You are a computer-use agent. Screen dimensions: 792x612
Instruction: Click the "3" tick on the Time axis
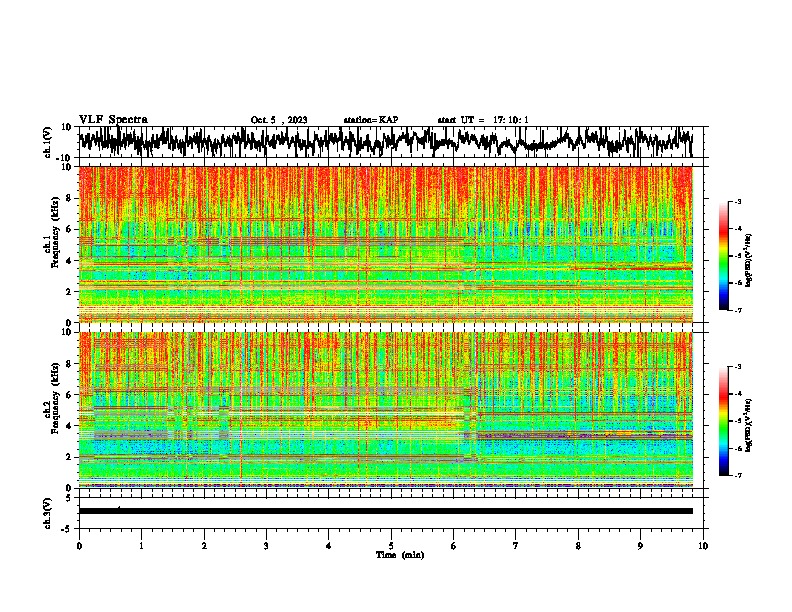coord(266,546)
